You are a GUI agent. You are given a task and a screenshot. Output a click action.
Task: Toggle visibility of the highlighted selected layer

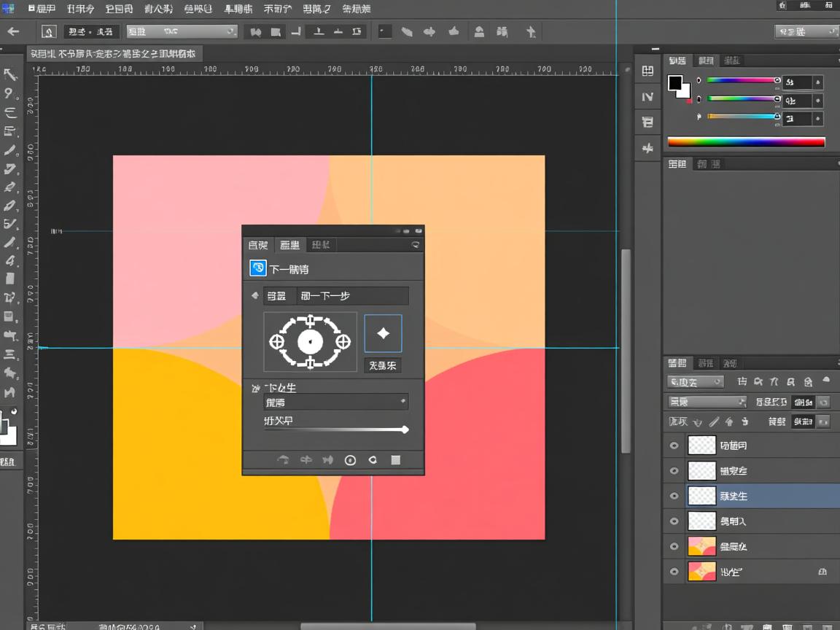point(674,497)
